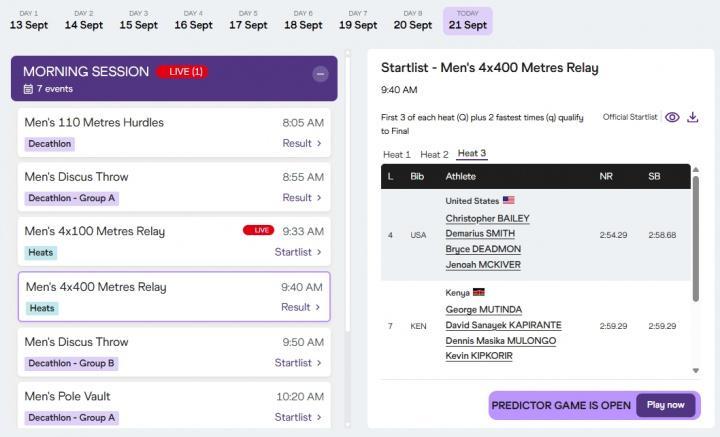Click the United States flag icon
Image resolution: width=720 pixels, height=437 pixels.
(508, 200)
